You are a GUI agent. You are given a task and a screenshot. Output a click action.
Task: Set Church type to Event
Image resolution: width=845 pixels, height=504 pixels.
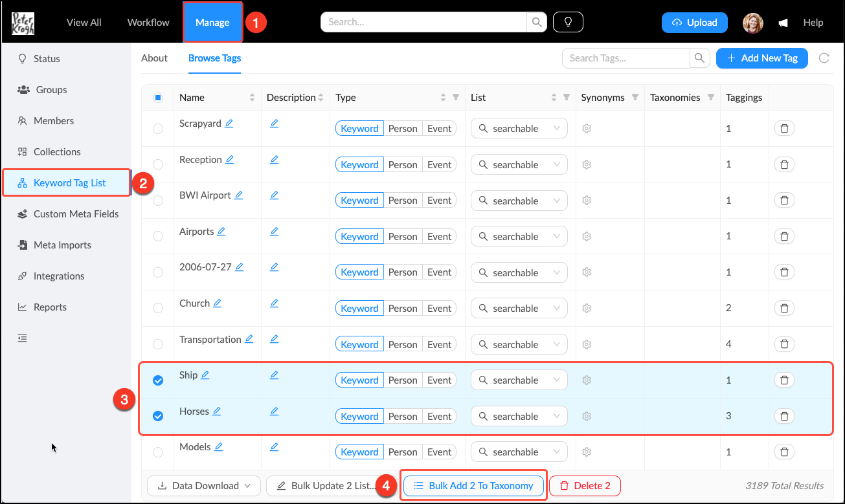pos(439,308)
